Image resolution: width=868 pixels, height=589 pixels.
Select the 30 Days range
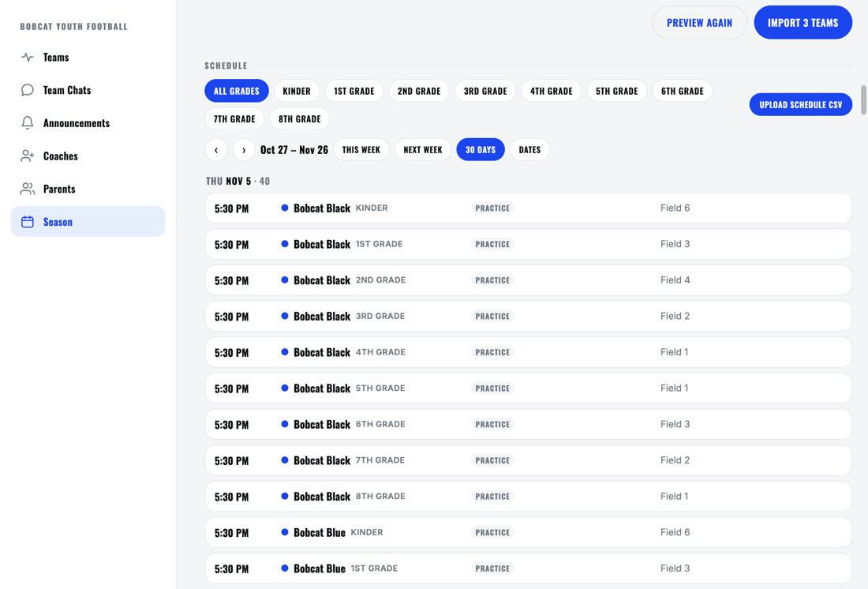(x=481, y=149)
